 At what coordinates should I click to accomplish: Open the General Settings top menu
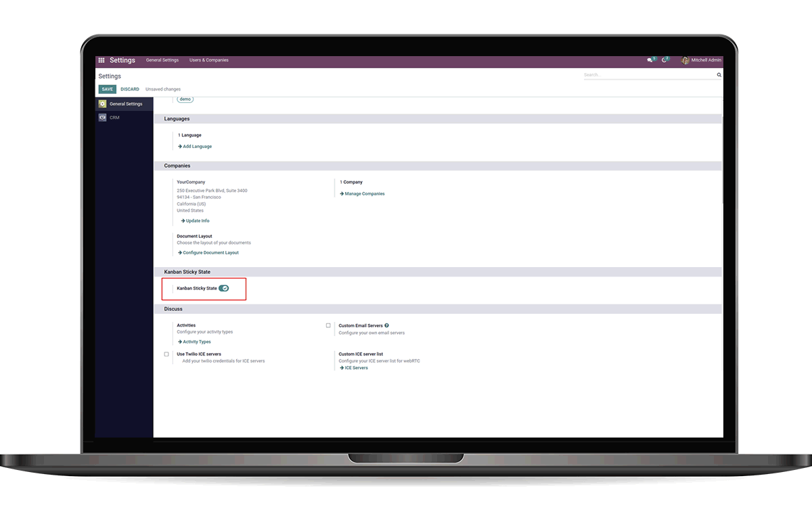tap(162, 60)
